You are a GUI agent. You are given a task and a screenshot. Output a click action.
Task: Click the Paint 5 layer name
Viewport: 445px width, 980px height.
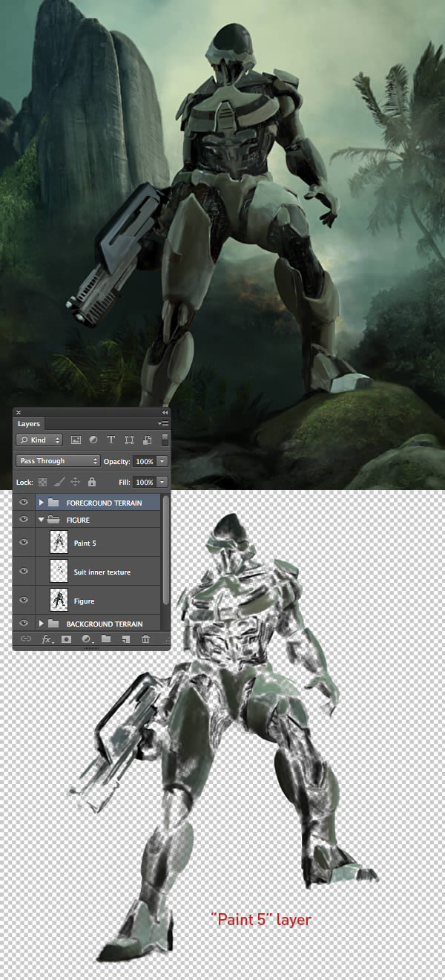coord(85,543)
